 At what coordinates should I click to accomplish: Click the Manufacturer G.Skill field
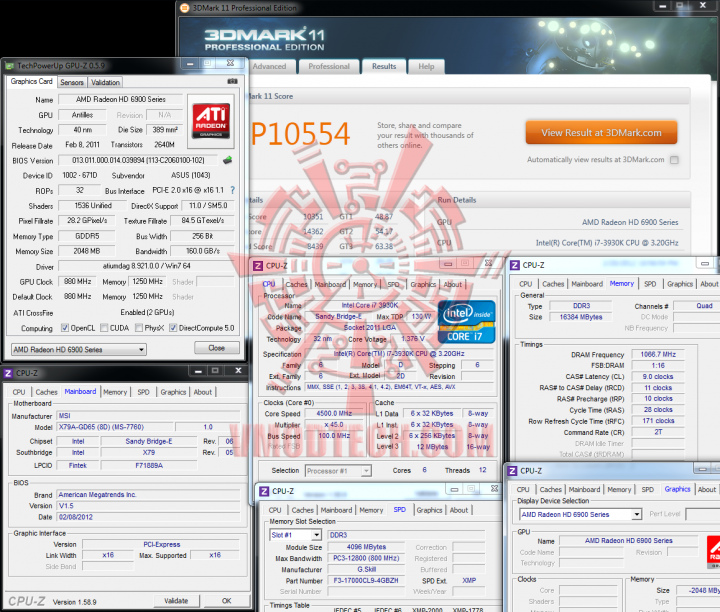pyautogui.click(x=366, y=569)
